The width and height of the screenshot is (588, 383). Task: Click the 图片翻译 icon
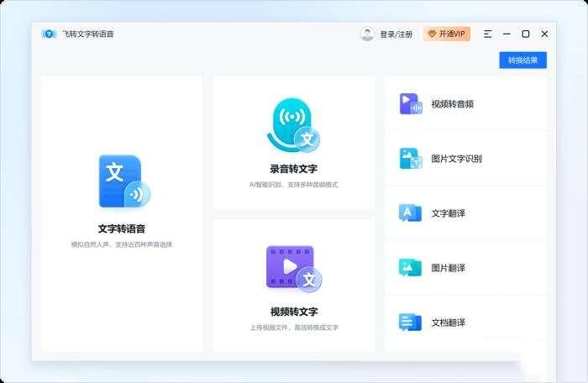click(410, 267)
